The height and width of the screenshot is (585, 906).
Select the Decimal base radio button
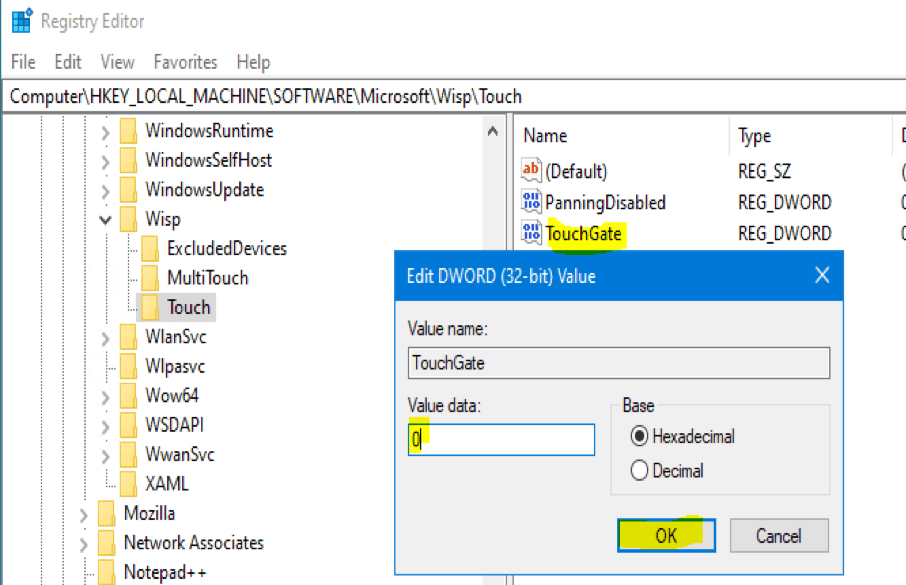pos(639,471)
